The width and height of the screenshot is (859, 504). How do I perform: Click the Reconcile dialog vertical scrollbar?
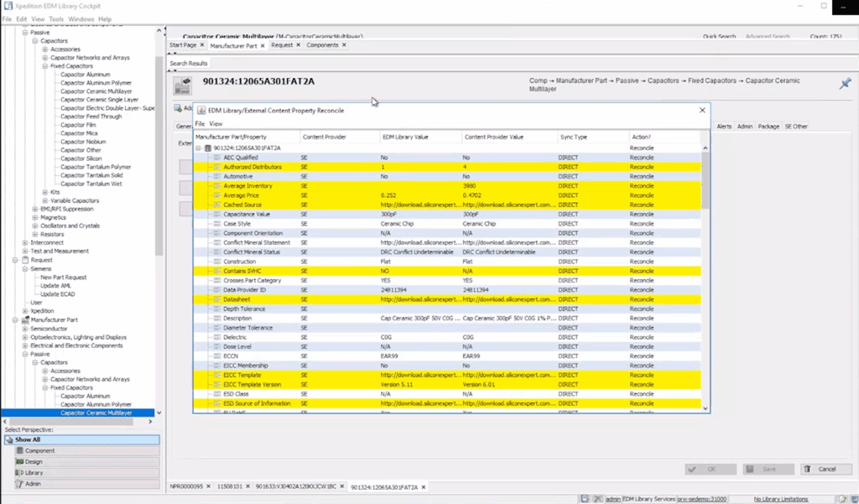point(705,277)
